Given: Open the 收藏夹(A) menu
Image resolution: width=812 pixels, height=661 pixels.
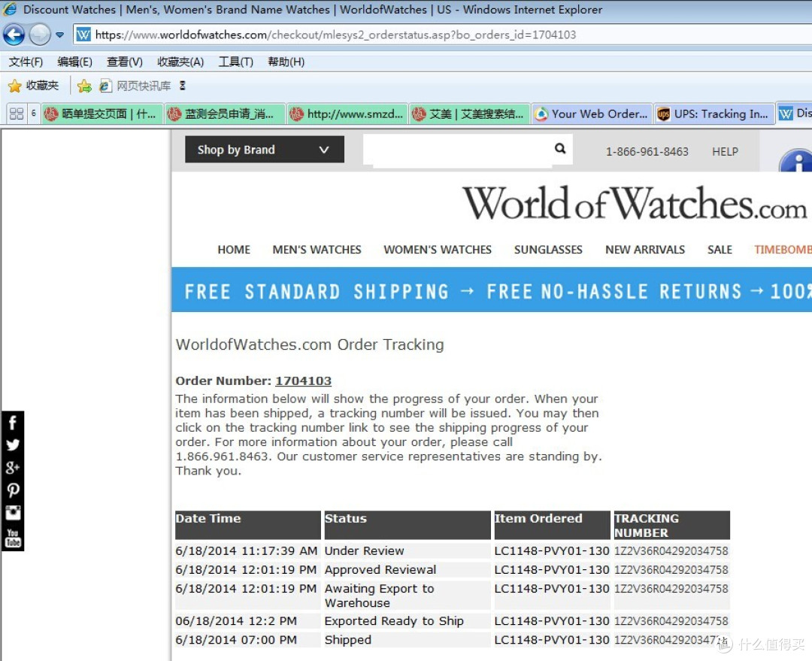Looking at the screenshot, I should point(180,62).
